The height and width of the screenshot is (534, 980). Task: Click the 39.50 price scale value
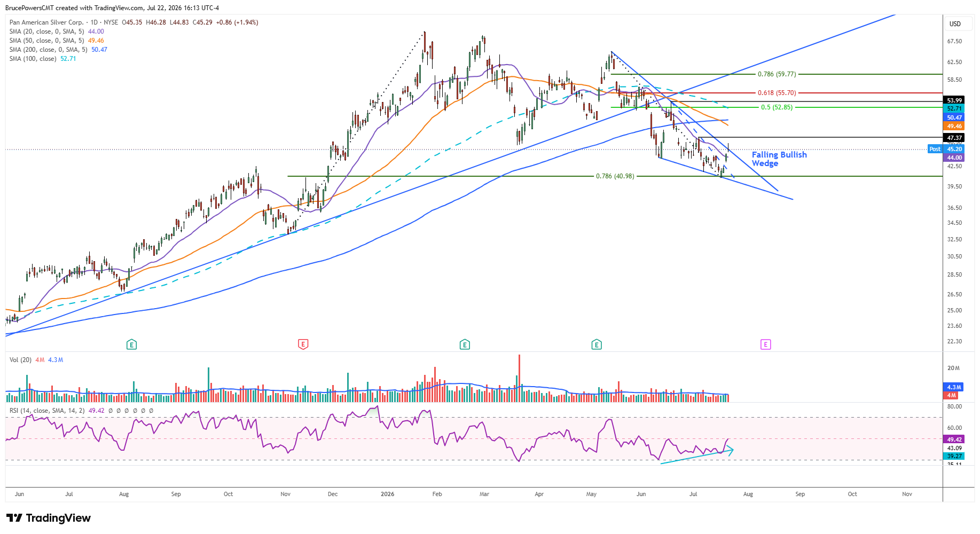tap(954, 186)
